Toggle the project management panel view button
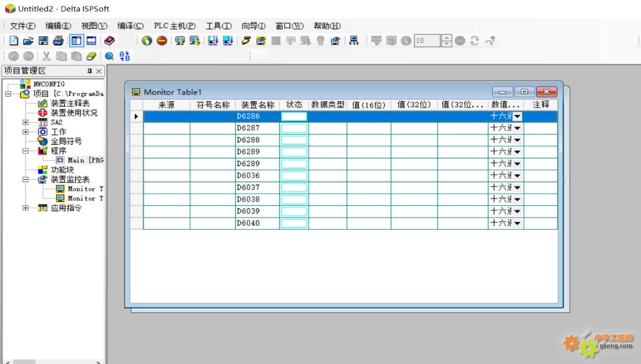The image size is (641, 364). (x=76, y=41)
